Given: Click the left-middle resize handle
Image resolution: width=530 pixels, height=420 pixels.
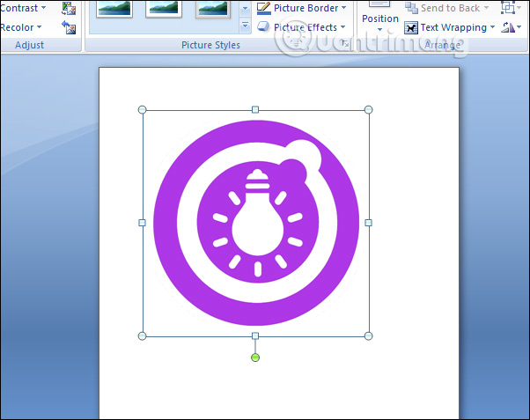Looking at the screenshot, I should pyautogui.click(x=143, y=223).
